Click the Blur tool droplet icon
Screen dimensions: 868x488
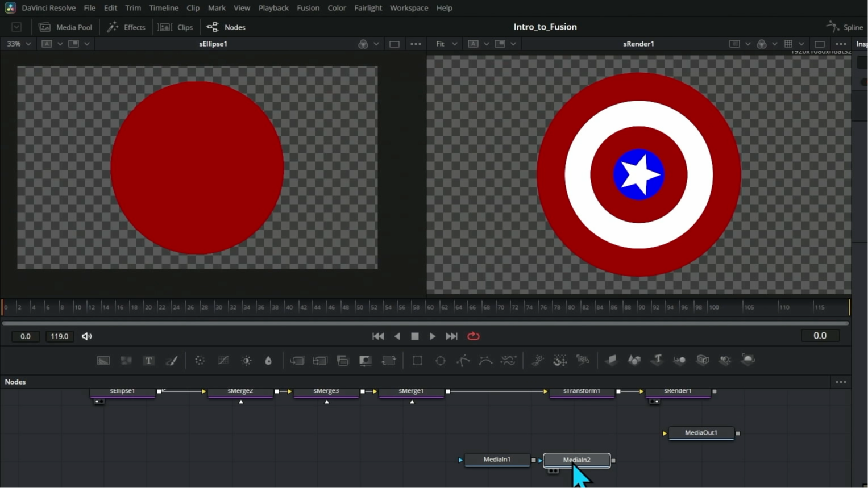pyautogui.click(x=268, y=361)
